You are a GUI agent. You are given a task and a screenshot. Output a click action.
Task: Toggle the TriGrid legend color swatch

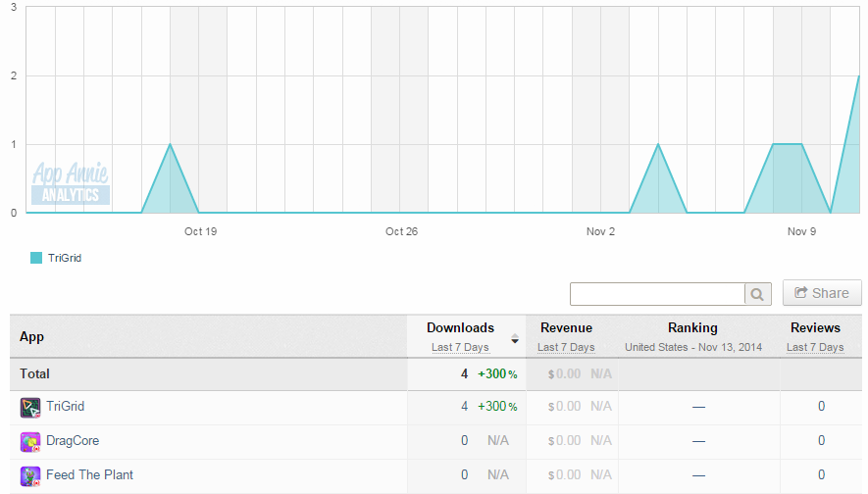pos(36,258)
